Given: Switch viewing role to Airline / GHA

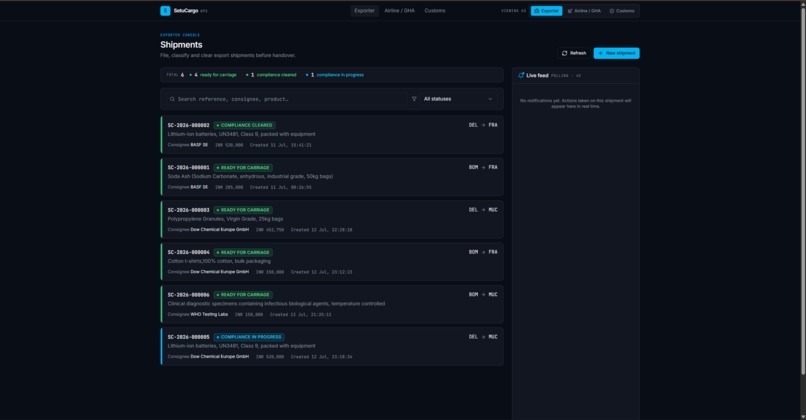Looking at the screenshot, I should [584, 11].
